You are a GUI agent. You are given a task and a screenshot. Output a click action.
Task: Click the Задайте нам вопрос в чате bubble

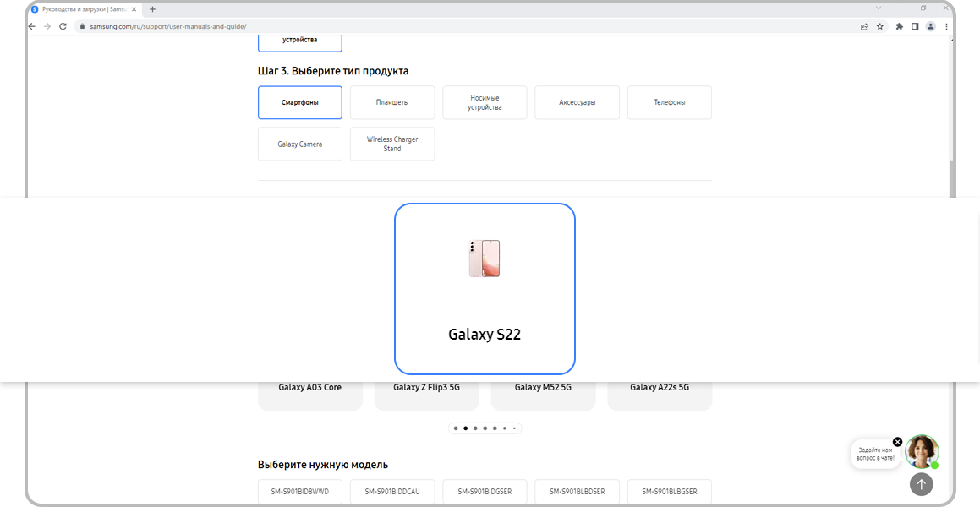click(876, 454)
